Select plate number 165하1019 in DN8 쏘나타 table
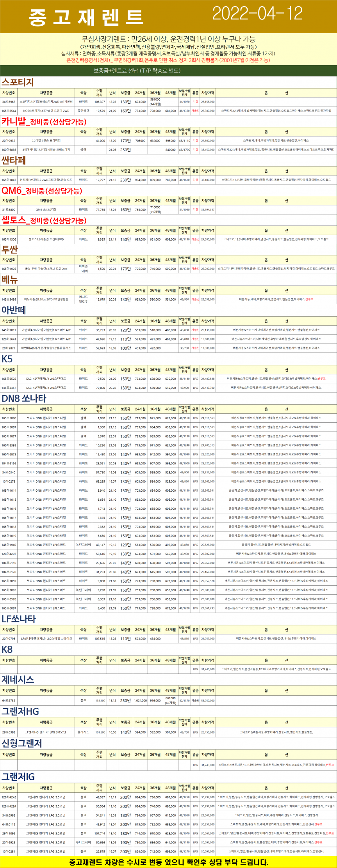 [9, 536]
